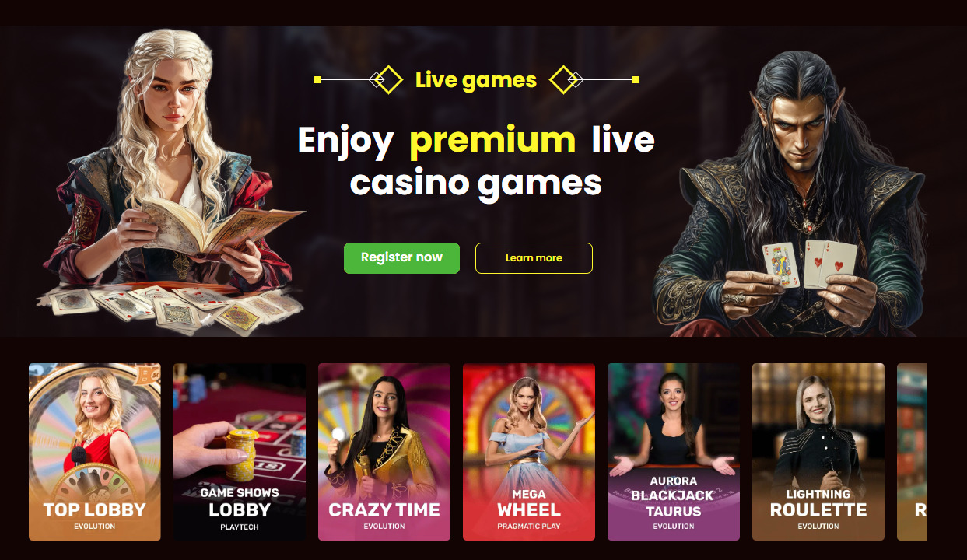The height and width of the screenshot is (560, 967).
Task: Click the Lightning Roulette title text
Action: point(818,503)
